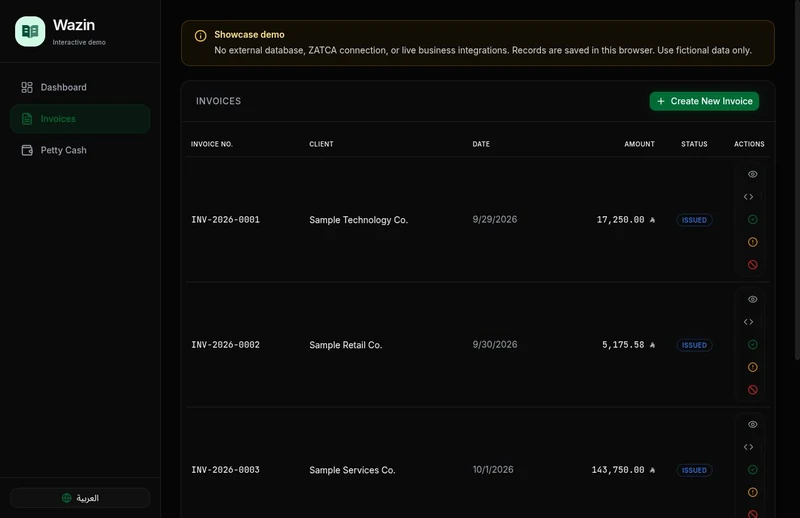Go to Petty Cash section
Image resolution: width=800 pixels, height=518 pixels.
coord(80,150)
